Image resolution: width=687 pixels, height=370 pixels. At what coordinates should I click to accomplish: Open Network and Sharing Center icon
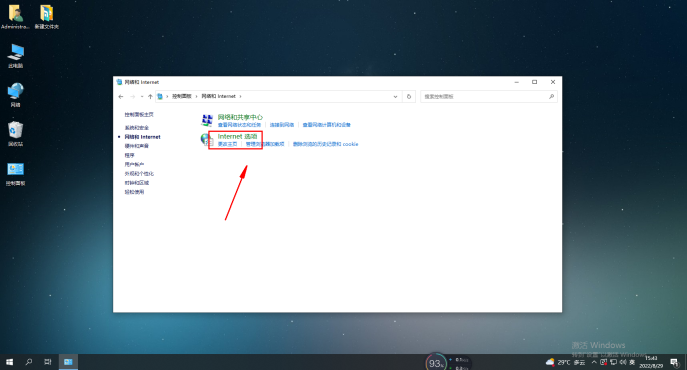pos(207,120)
